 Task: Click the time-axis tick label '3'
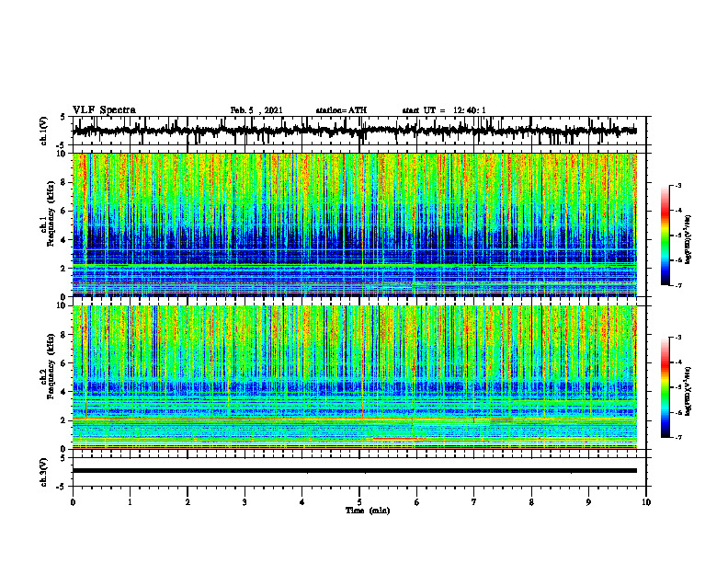245,502
